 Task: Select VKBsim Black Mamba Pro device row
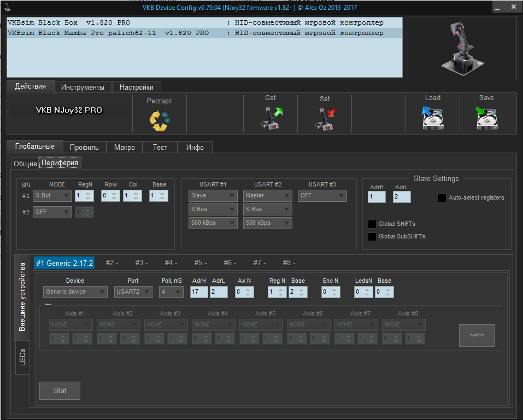coord(204,33)
